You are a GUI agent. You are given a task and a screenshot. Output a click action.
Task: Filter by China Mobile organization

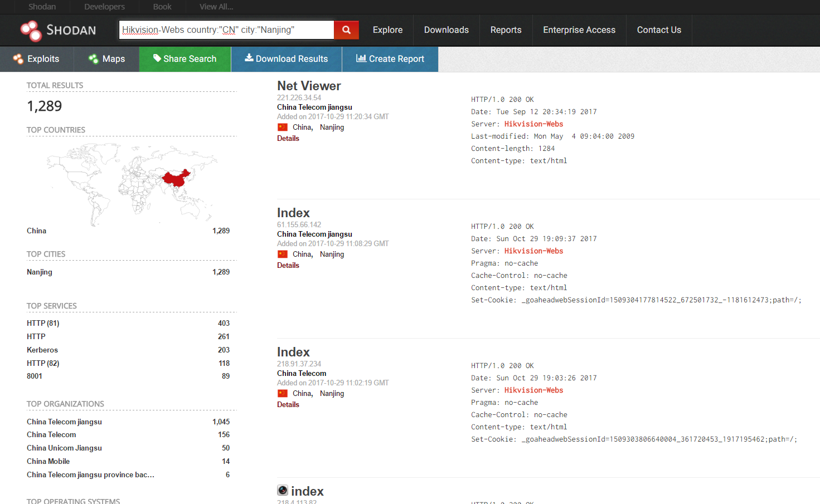point(48,461)
